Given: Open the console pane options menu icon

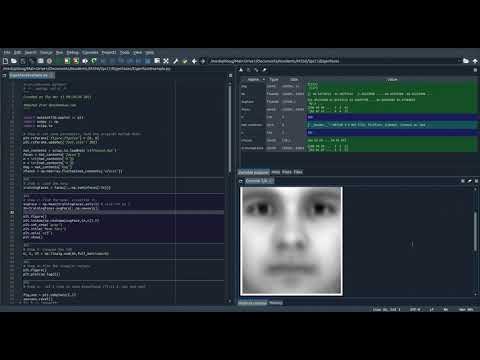Looking at the screenshot, I should click(476, 181).
